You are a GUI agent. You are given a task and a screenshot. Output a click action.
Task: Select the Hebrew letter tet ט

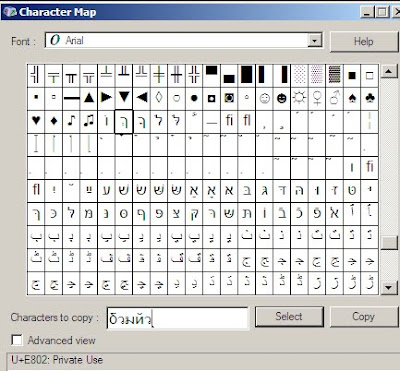click(x=352, y=190)
